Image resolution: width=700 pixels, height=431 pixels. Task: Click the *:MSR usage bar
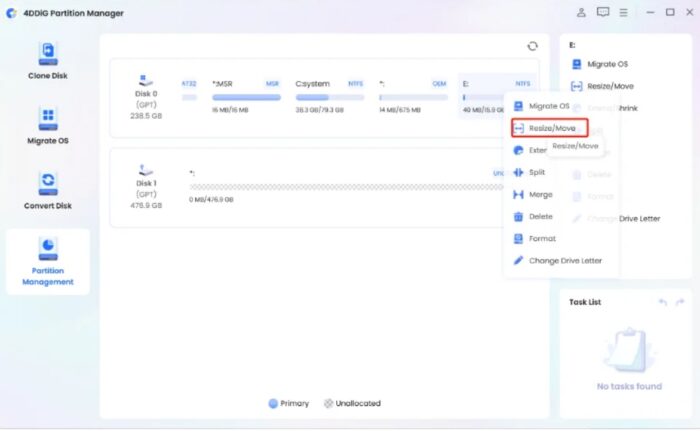coord(246,97)
